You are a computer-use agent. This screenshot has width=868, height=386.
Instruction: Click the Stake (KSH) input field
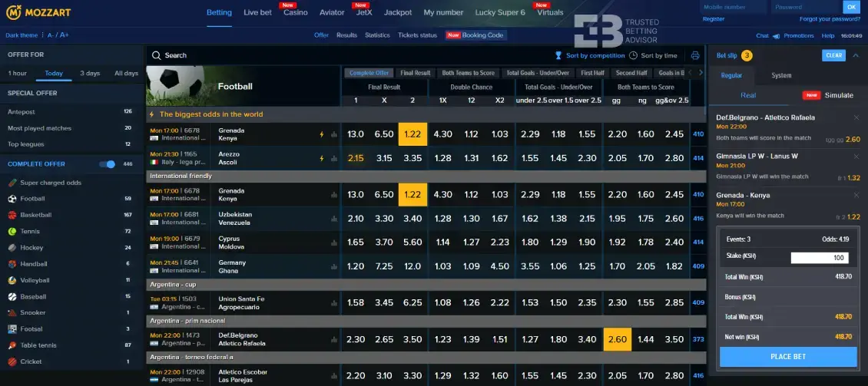820,258
